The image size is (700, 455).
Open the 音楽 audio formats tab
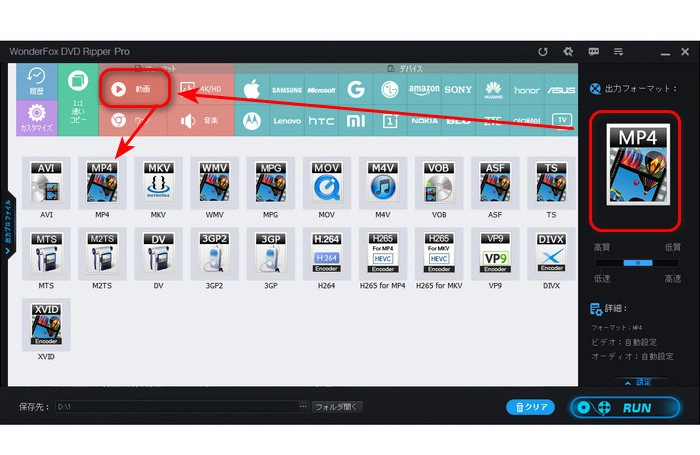pyautogui.click(x=201, y=121)
